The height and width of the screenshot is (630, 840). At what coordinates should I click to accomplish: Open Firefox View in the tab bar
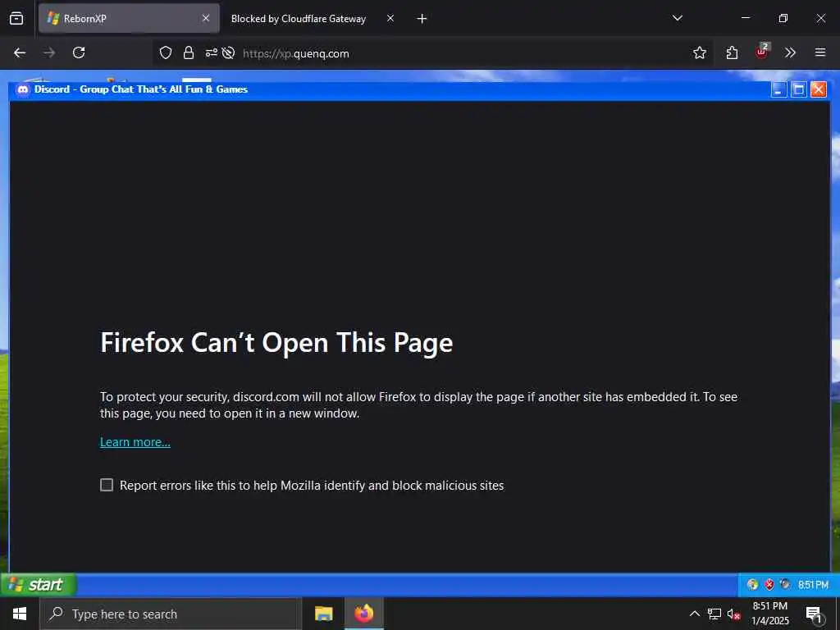coord(16,18)
